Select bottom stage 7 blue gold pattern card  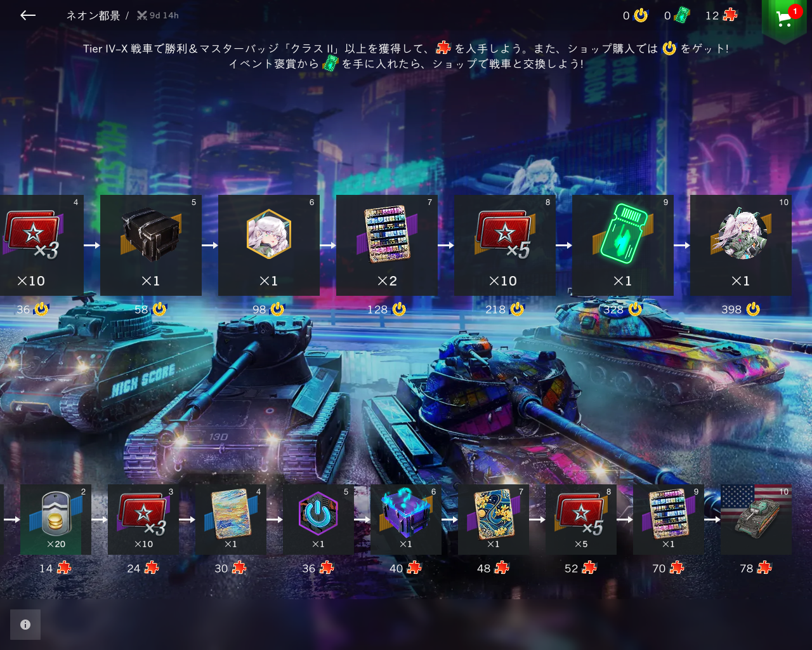494,519
